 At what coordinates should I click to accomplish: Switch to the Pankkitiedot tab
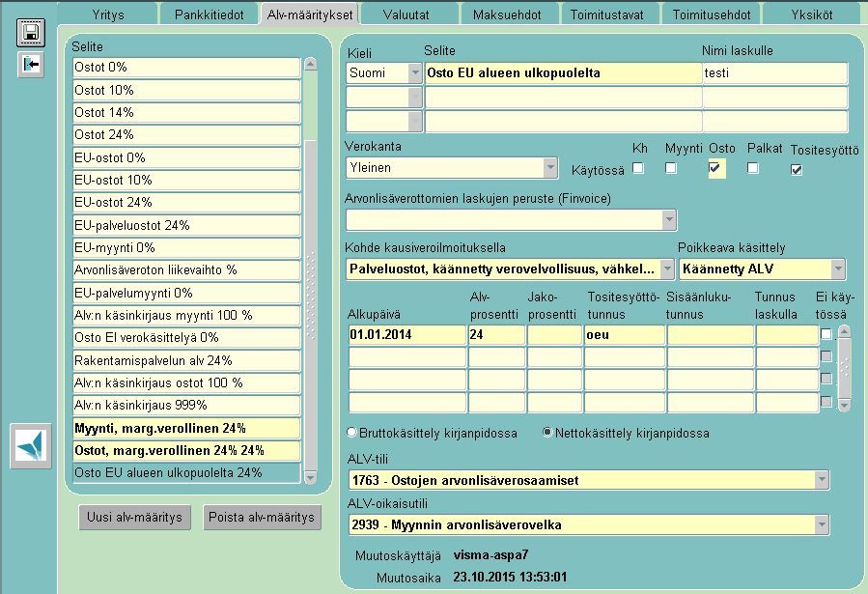pyautogui.click(x=210, y=14)
